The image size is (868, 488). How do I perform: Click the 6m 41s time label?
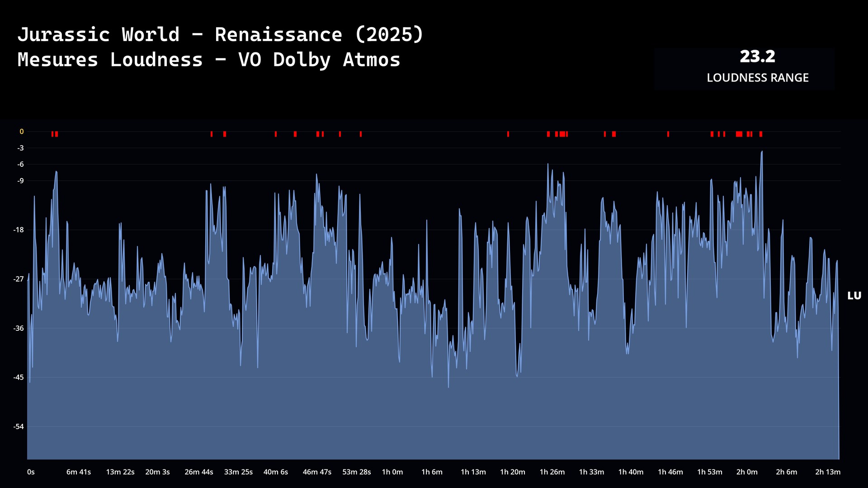[x=79, y=472]
